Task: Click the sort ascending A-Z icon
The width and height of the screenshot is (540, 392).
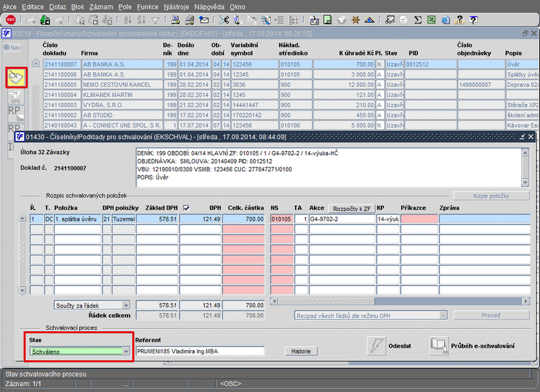Action: [x=128, y=20]
